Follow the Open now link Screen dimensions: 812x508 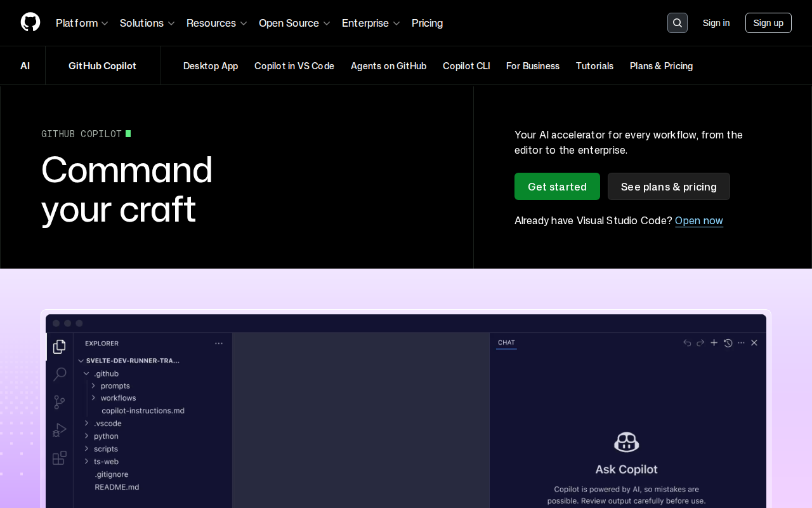coord(699,220)
